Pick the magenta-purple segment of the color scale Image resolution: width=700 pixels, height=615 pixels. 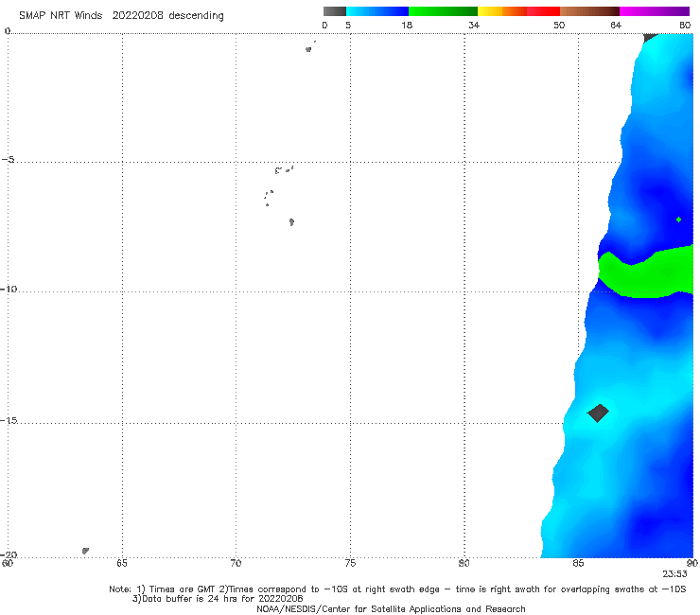point(655,11)
